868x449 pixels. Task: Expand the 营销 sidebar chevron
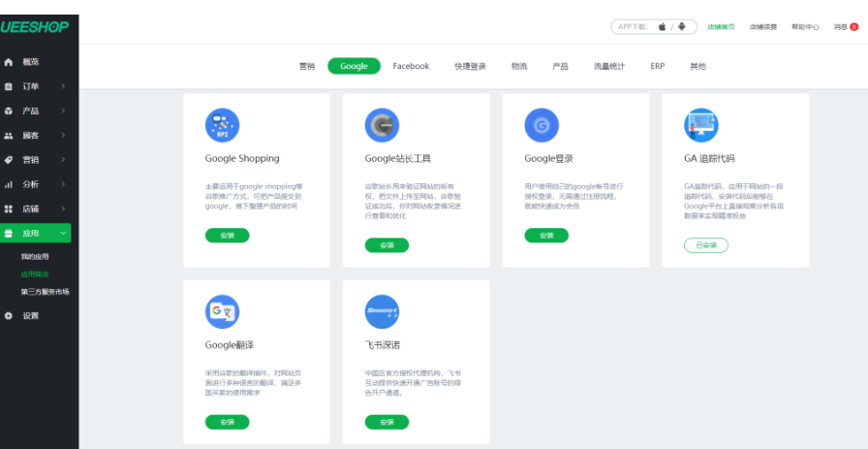(x=63, y=160)
